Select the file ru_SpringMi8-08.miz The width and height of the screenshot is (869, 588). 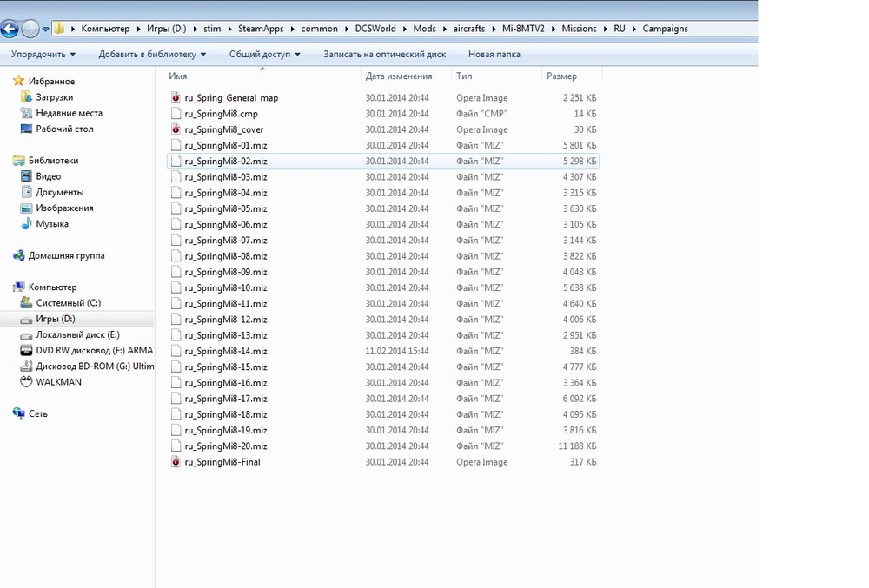click(x=226, y=256)
